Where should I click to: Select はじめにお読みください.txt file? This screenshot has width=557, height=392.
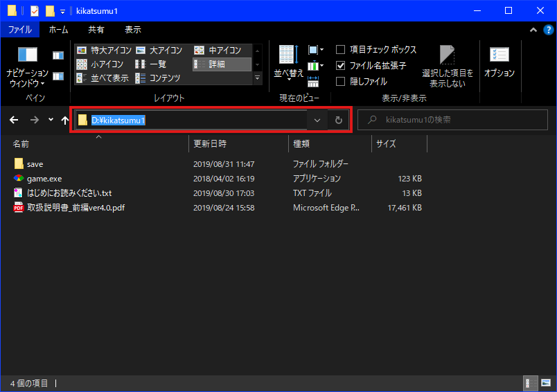69,193
